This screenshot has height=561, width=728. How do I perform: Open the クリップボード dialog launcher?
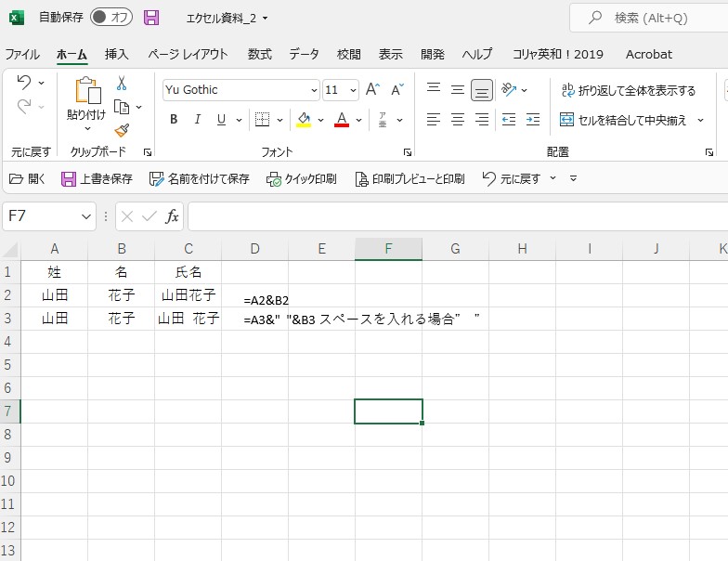[148, 152]
